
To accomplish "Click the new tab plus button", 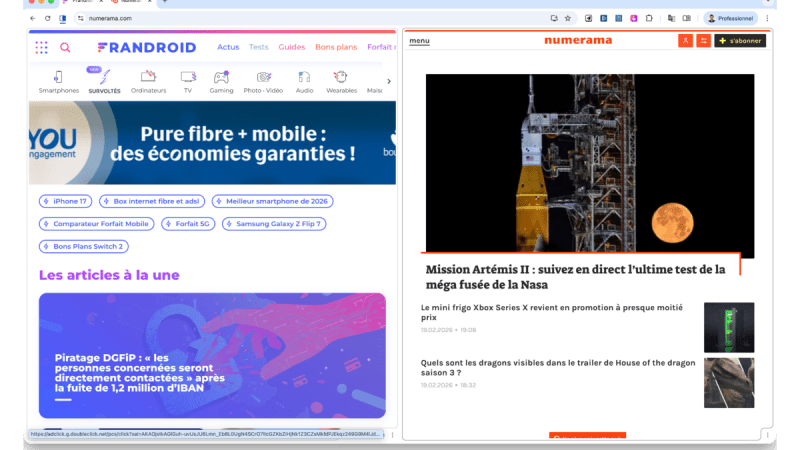I will (x=165, y=2).
